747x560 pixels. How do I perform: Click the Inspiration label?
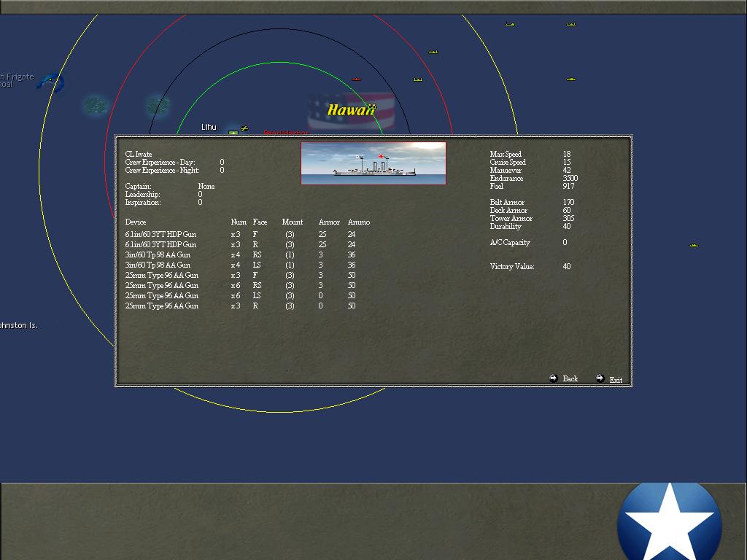click(143, 203)
